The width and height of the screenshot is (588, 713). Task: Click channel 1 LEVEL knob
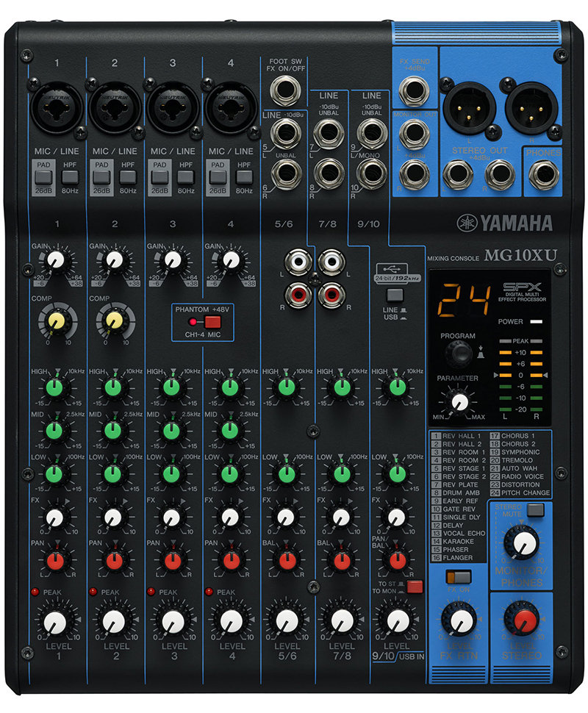[55, 623]
